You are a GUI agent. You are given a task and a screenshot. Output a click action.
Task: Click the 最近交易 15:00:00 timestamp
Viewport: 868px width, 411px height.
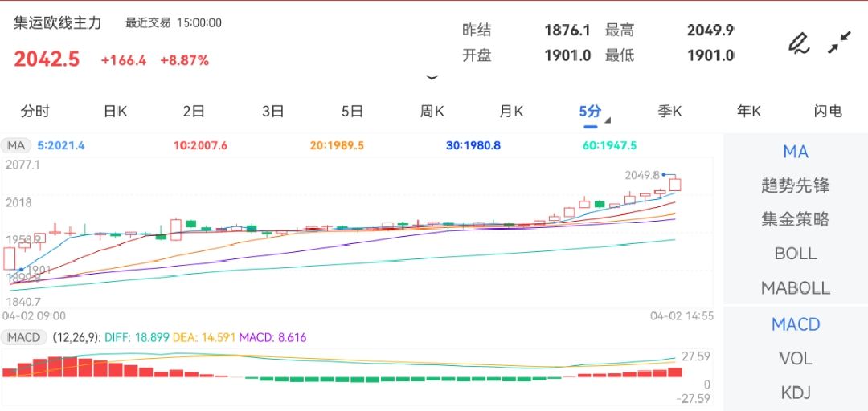pyautogui.click(x=174, y=23)
